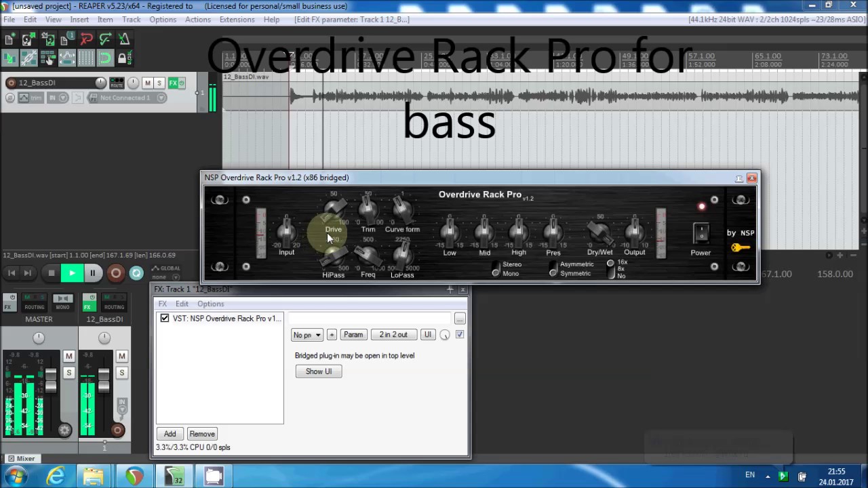The width and height of the screenshot is (868, 488).
Task: Click the master settings gear in mixer
Action: pyautogui.click(x=64, y=430)
